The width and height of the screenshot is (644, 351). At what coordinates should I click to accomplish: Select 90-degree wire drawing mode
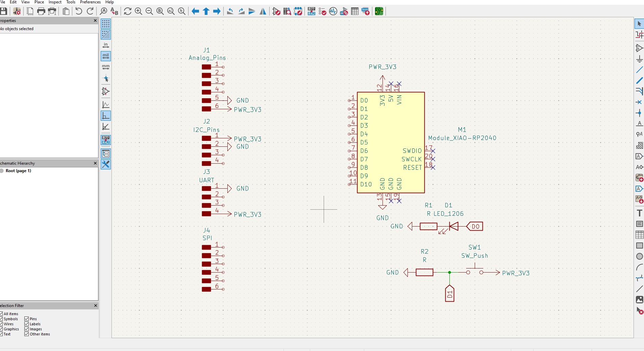coord(106,116)
